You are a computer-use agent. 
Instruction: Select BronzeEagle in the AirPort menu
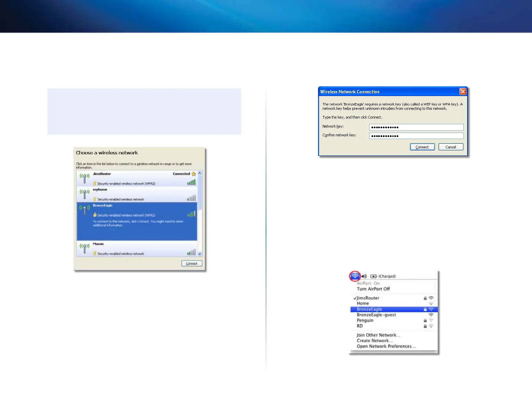pos(394,309)
